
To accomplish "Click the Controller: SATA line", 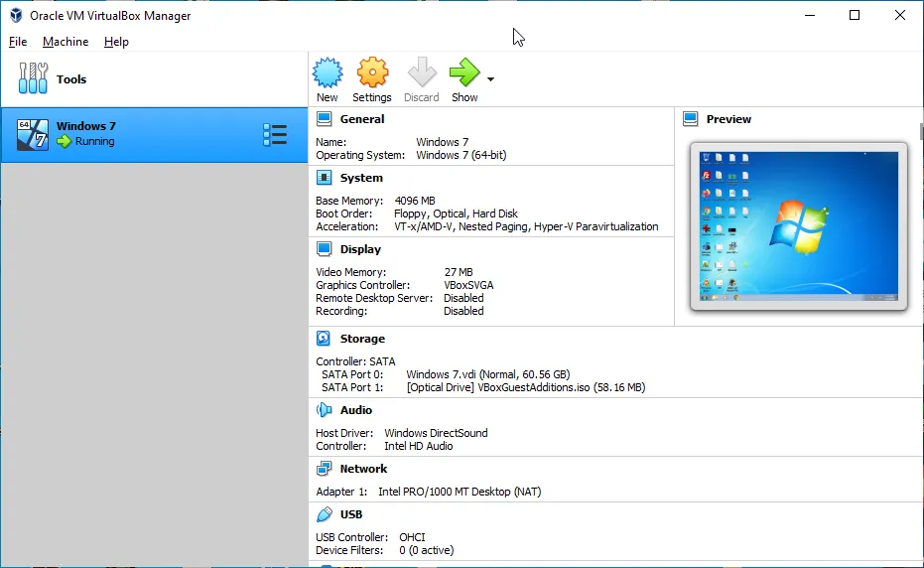I will [355, 361].
